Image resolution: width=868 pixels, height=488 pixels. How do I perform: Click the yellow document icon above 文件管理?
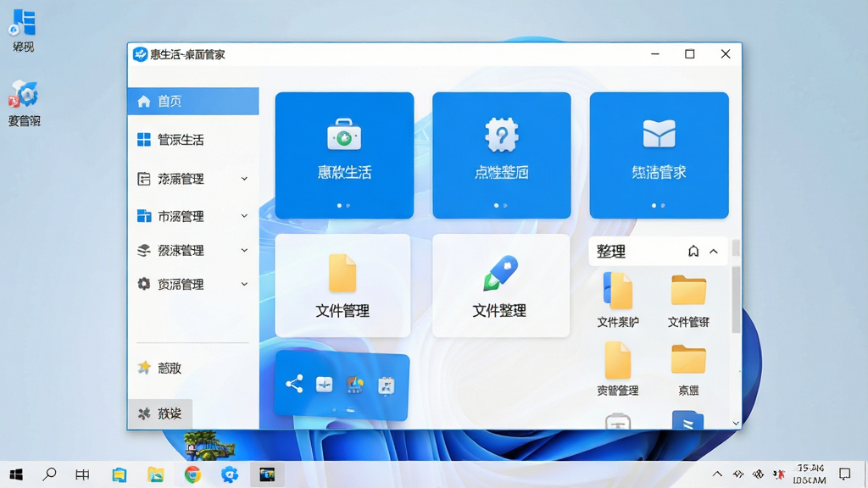342,273
